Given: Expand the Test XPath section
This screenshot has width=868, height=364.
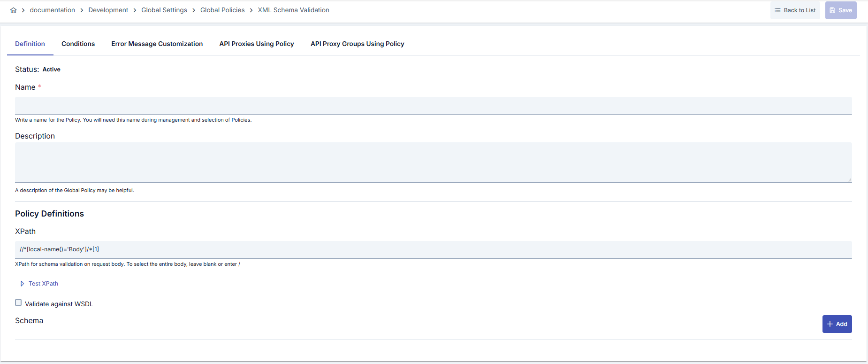Looking at the screenshot, I should click(39, 284).
